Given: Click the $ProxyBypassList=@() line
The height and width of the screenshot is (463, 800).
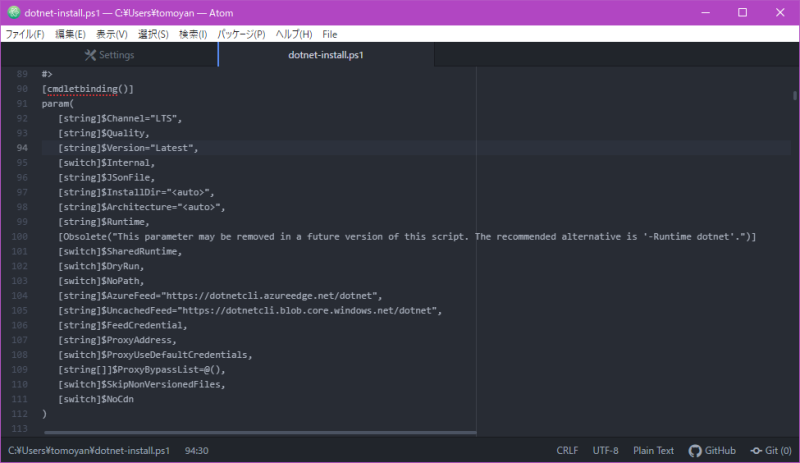Looking at the screenshot, I should point(141,370).
